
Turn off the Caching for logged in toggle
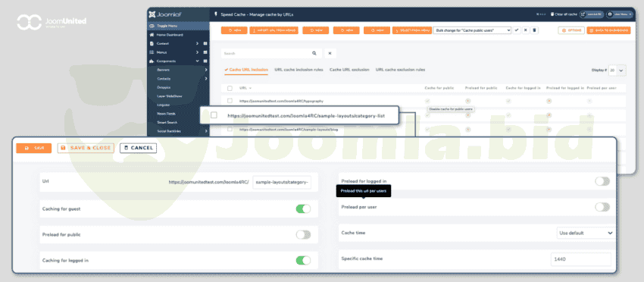[304, 260]
